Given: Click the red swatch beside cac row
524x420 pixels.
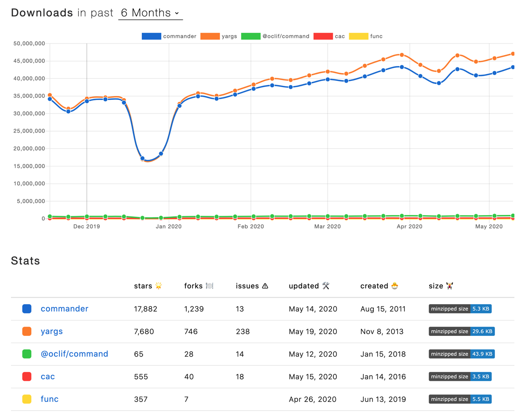Looking at the screenshot, I should click(x=27, y=376).
